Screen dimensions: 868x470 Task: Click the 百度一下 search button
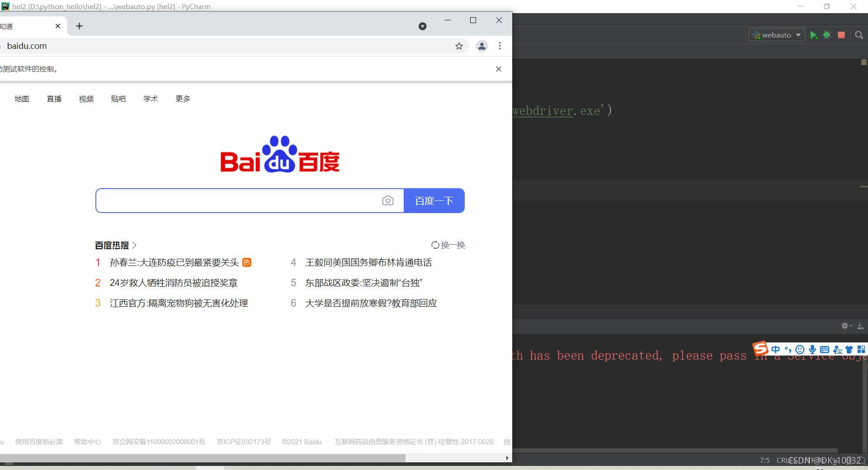[x=434, y=200]
